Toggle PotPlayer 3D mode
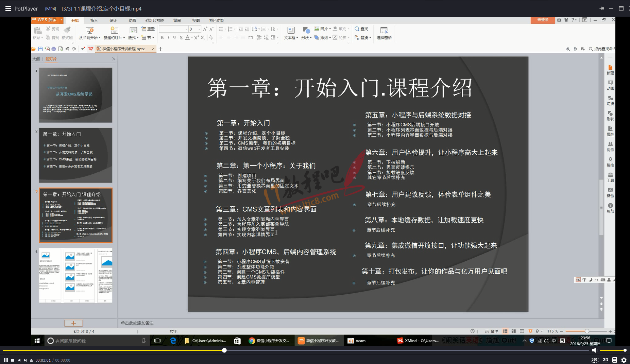630x364 pixels. pos(606,360)
